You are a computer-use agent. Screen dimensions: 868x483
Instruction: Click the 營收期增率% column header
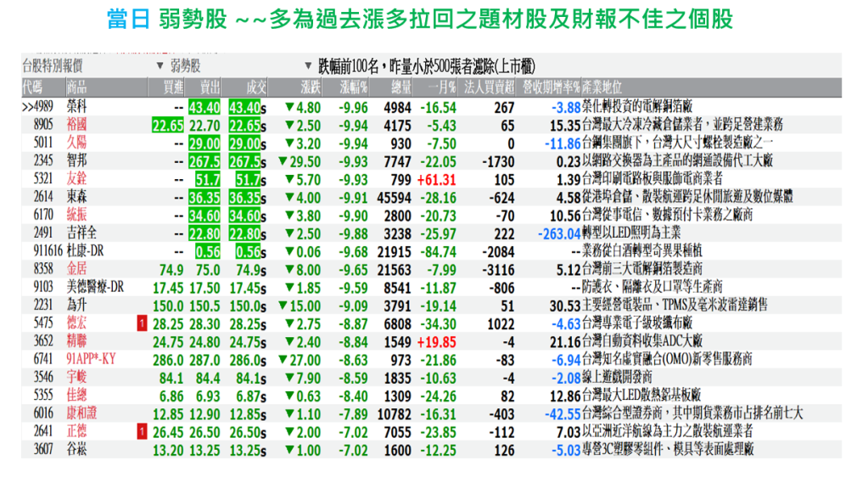coord(550,87)
